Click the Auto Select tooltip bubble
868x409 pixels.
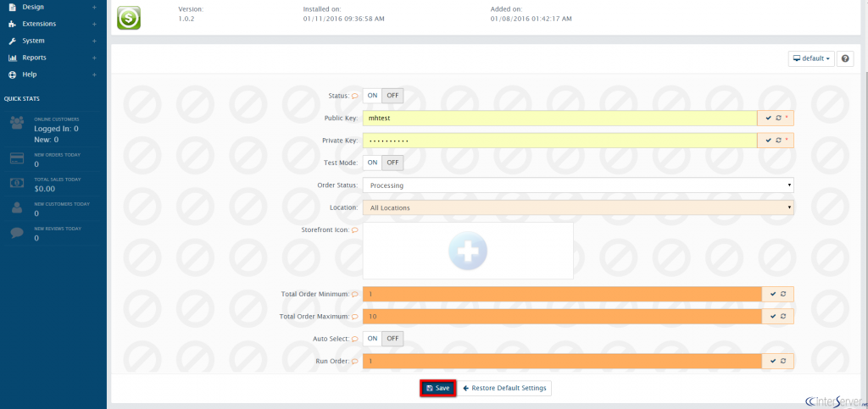click(x=355, y=339)
